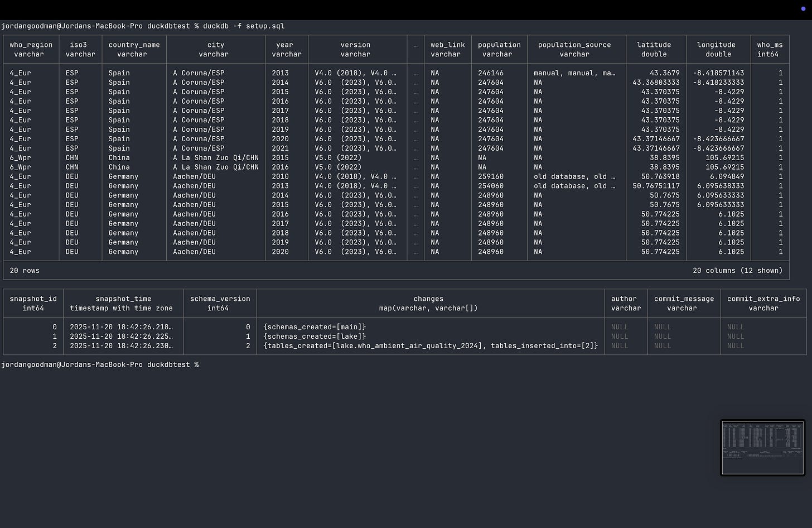This screenshot has width=812, height=528.
Task: Click population value 254060
Action: [x=491, y=186]
